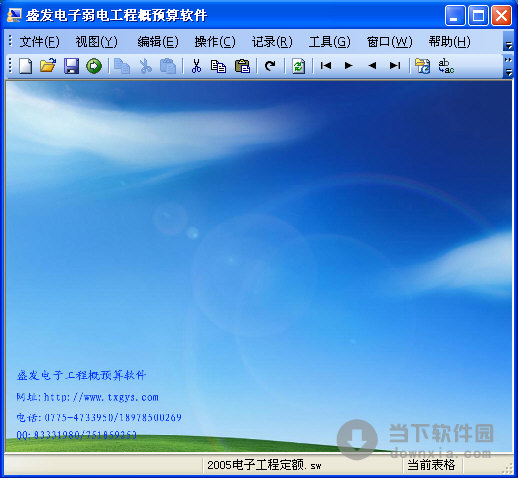The height and width of the screenshot is (478, 518).
Task: Minimize the application window
Action: (x=455, y=15)
